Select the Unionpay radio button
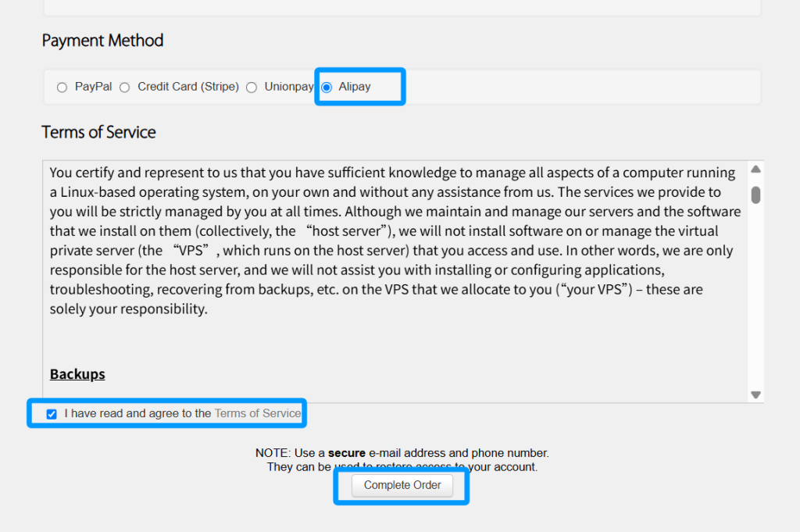The height and width of the screenshot is (532, 800). pyautogui.click(x=252, y=87)
